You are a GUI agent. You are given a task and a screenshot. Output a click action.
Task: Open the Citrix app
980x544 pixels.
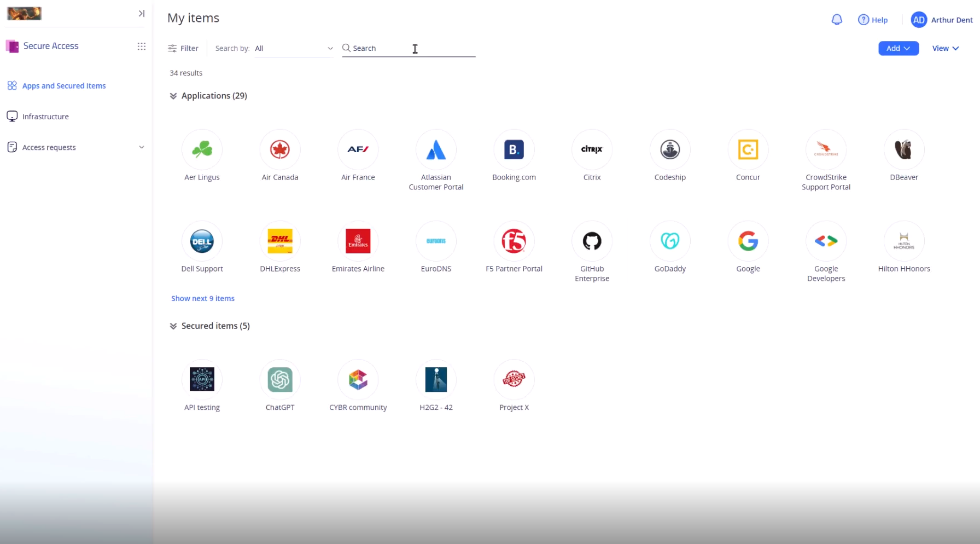pyautogui.click(x=592, y=149)
